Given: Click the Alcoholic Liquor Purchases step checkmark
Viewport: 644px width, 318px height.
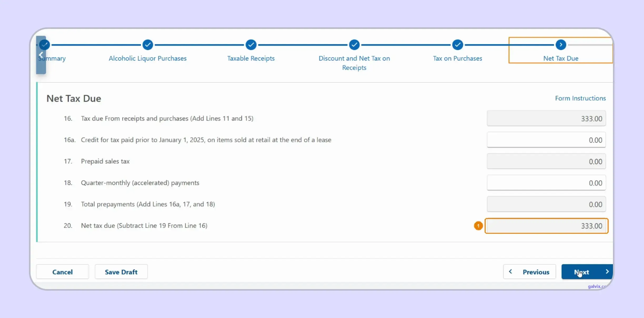Looking at the screenshot, I should click(148, 45).
